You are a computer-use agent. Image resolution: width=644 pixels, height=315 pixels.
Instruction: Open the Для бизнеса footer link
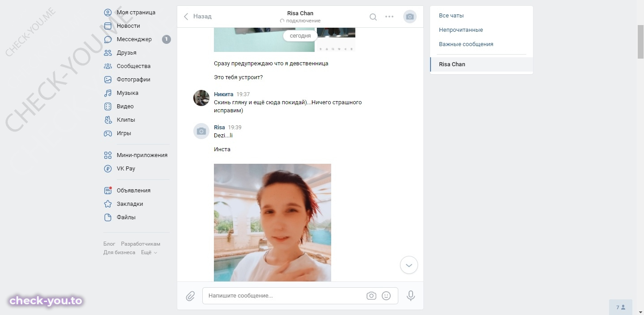(119, 252)
